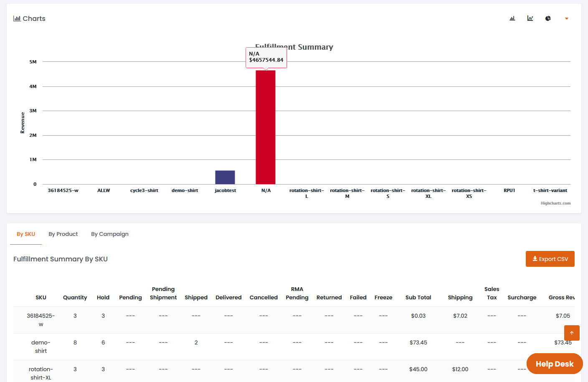Select the demo-shirt SKU row cell
Screen dimensions: 588x382
41,347
